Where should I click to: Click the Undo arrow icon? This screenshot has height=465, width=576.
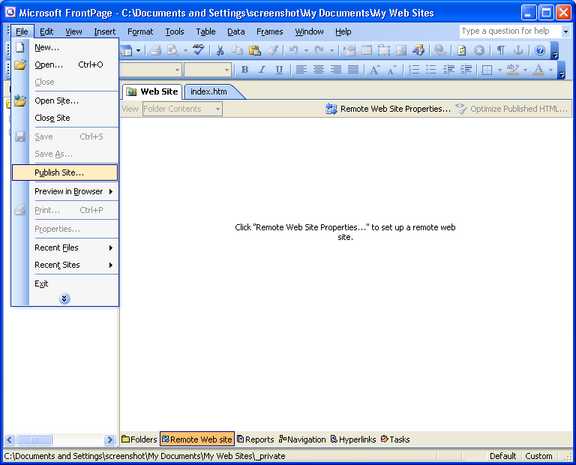pos(293,50)
